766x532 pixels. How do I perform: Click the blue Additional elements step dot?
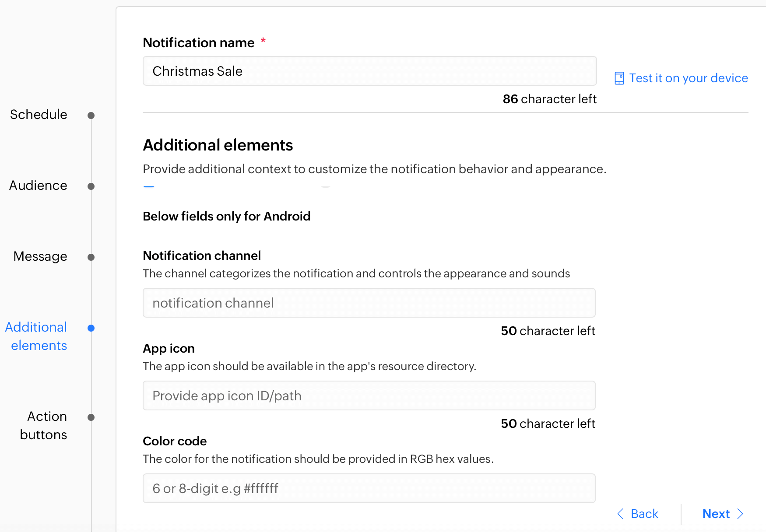pyautogui.click(x=91, y=328)
